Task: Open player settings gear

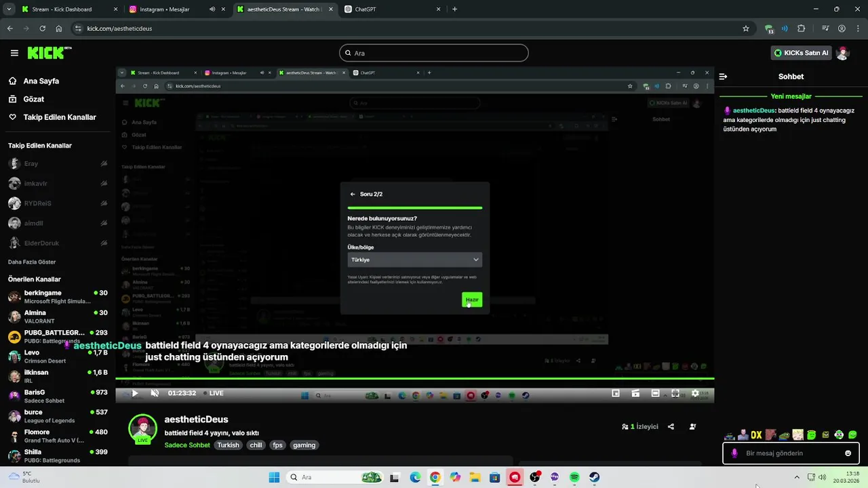Action: point(695,393)
